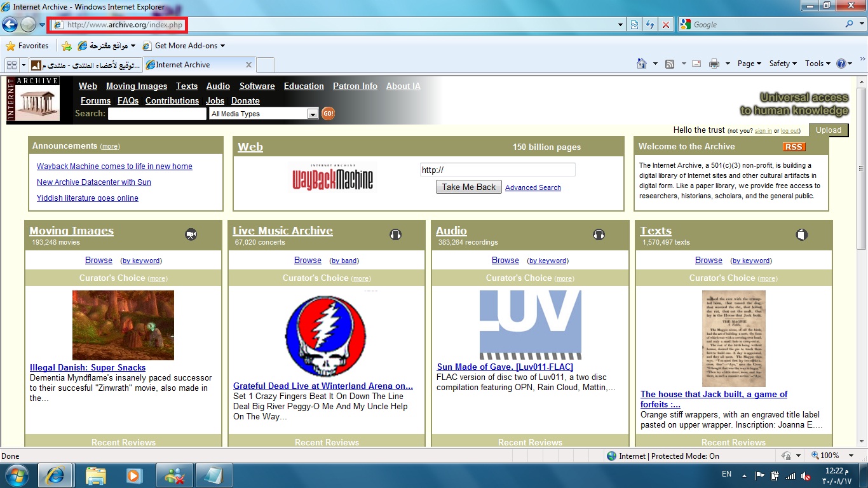Click the Refresh page icon
868x488 pixels.
pos(650,24)
